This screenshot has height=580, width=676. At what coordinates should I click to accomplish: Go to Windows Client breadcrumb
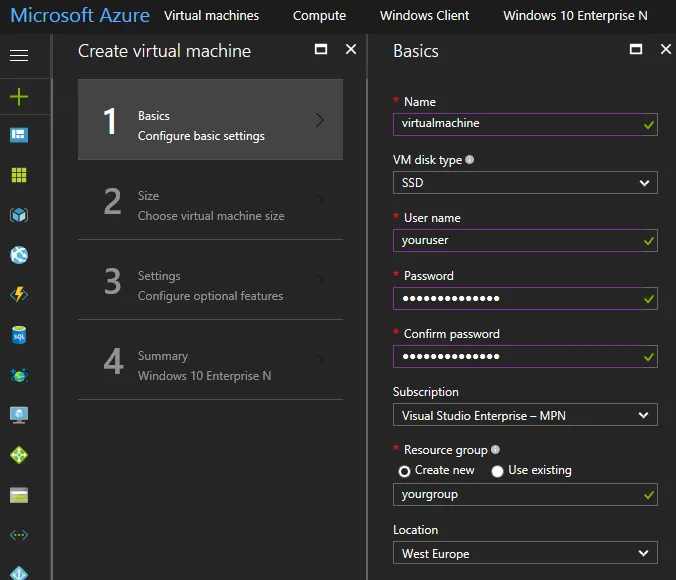click(424, 16)
